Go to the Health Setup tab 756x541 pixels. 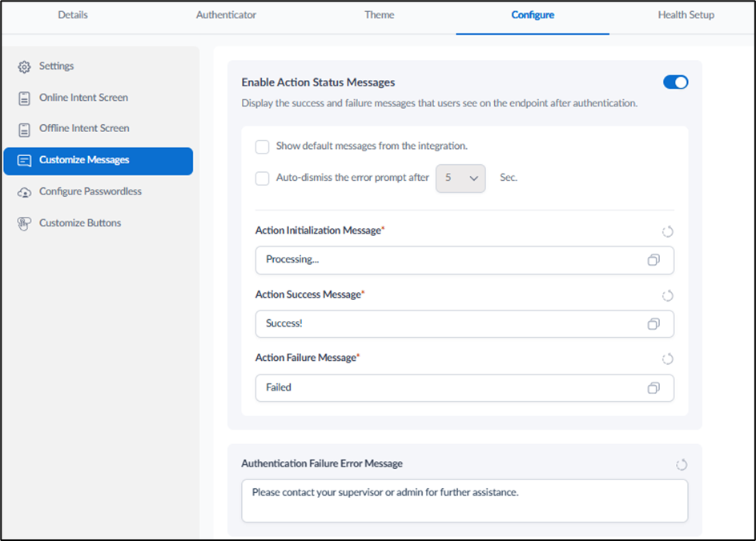(x=686, y=15)
